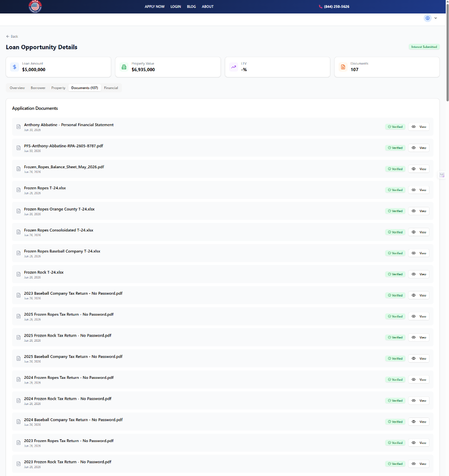Image resolution: width=449 pixels, height=476 pixels.
Task: Click the purple LTV trend icon
Action: click(x=234, y=67)
